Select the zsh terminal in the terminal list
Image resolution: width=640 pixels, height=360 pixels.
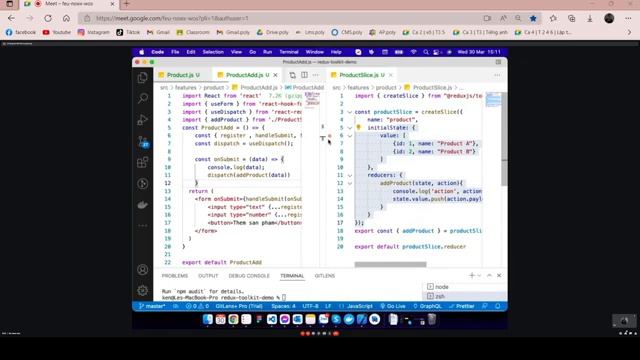[x=464, y=296]
